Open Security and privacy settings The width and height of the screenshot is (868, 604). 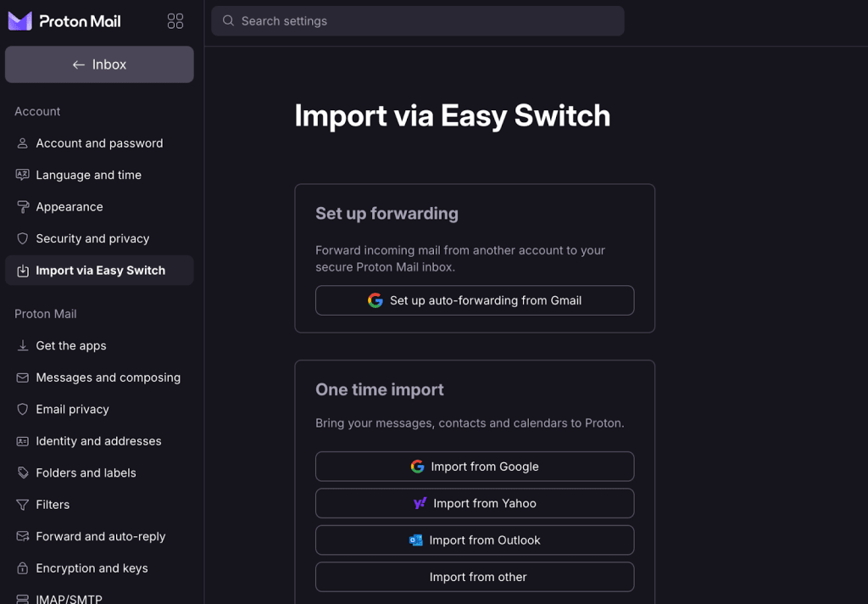pos(100,239)
